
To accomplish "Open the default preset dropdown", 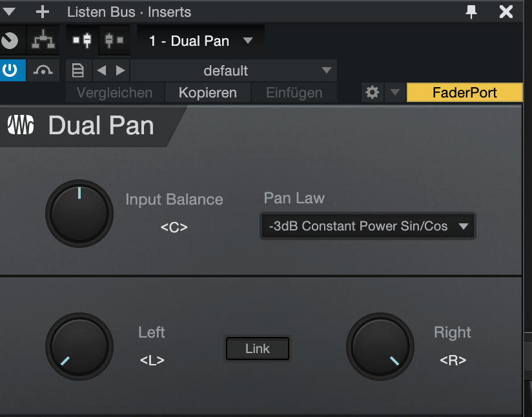I will pos(234,70).
